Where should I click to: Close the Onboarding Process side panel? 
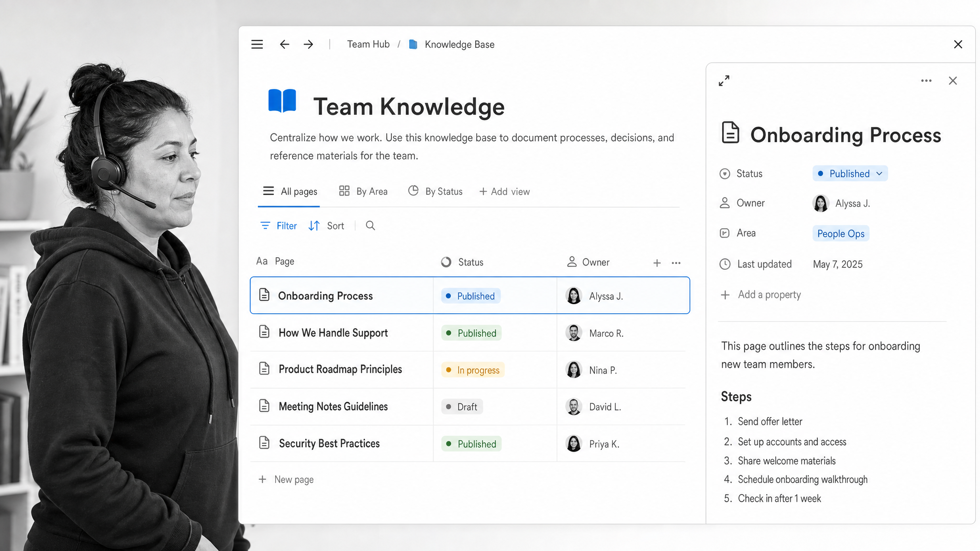tap(953, 81)
